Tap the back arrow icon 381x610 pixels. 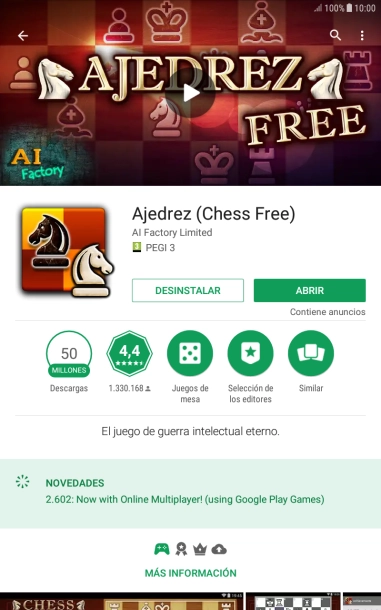point(23,36)
